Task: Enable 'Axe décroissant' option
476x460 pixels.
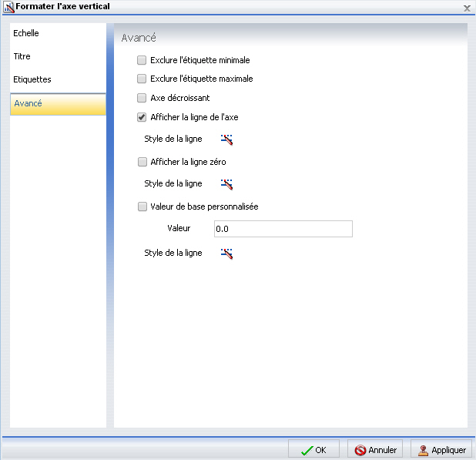Action: (142, 98)
